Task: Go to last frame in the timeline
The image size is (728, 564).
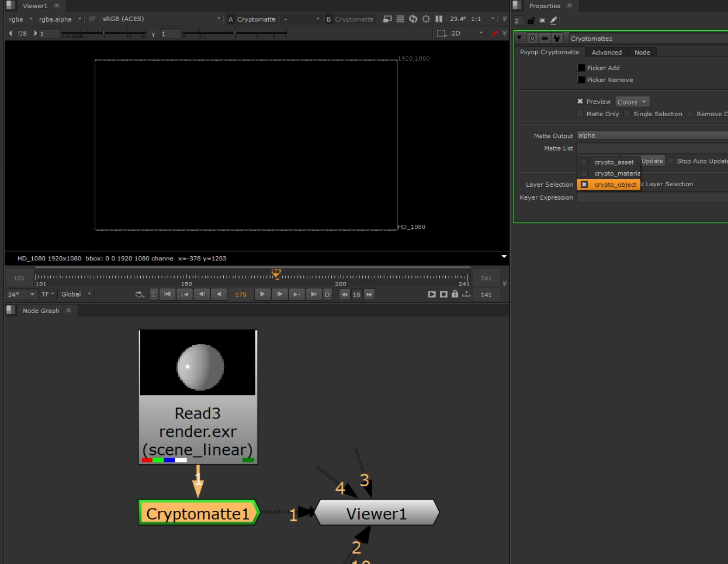Action: 314,294
